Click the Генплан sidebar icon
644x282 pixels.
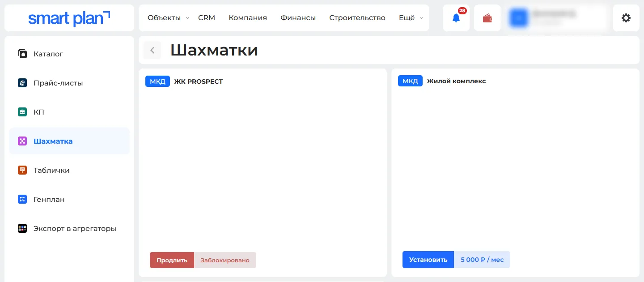tap(22, 199)
